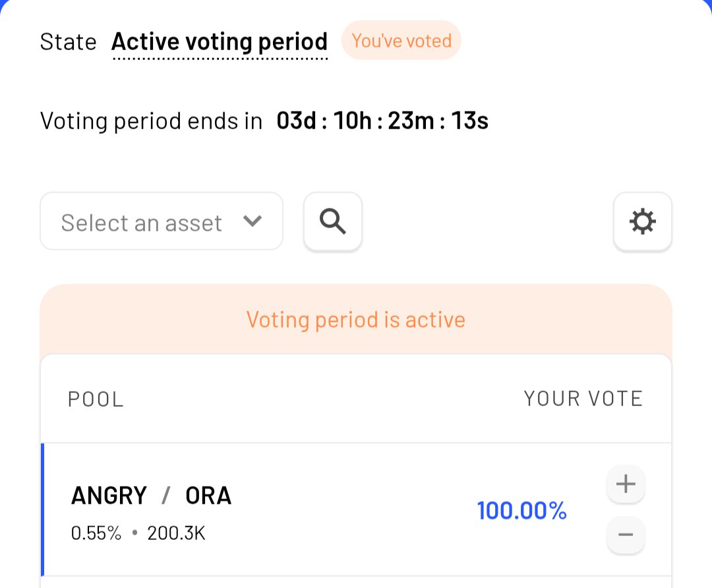The width and height of the screenshot is (712, 588).
Task: Click the 200.3K pool value
Action: point(176,533)
